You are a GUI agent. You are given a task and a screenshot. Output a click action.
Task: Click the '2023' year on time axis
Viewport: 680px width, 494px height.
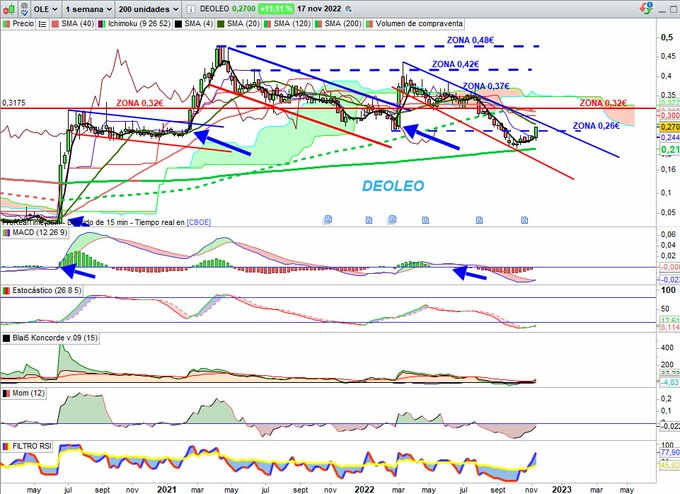[563, 489]
